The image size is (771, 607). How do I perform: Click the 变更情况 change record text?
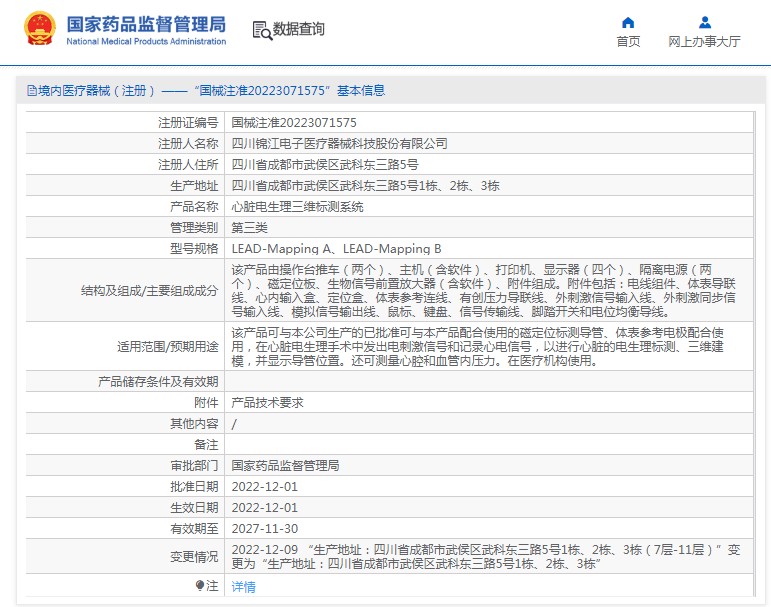pyautogui.click(x=486, y=556)
